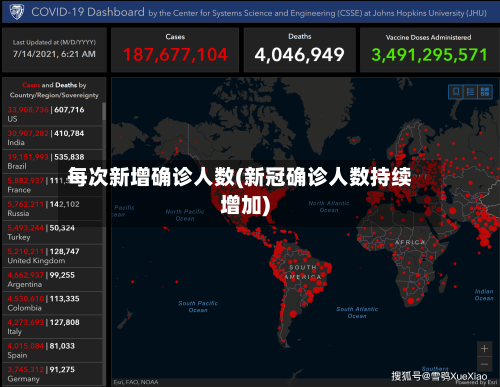The width and height of the screenshot is (500, 387).
Task: Select the Colombia row in country list
Action: point(52,303)
